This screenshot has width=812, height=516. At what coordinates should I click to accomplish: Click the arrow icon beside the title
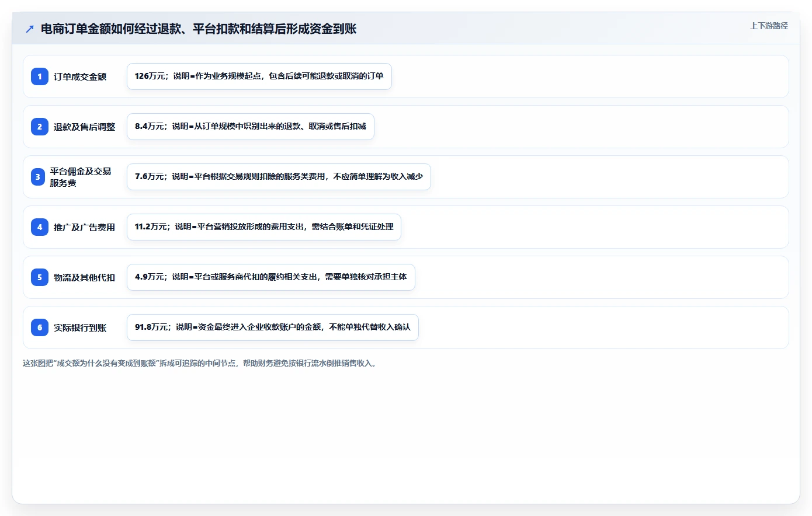click(30, 29)
